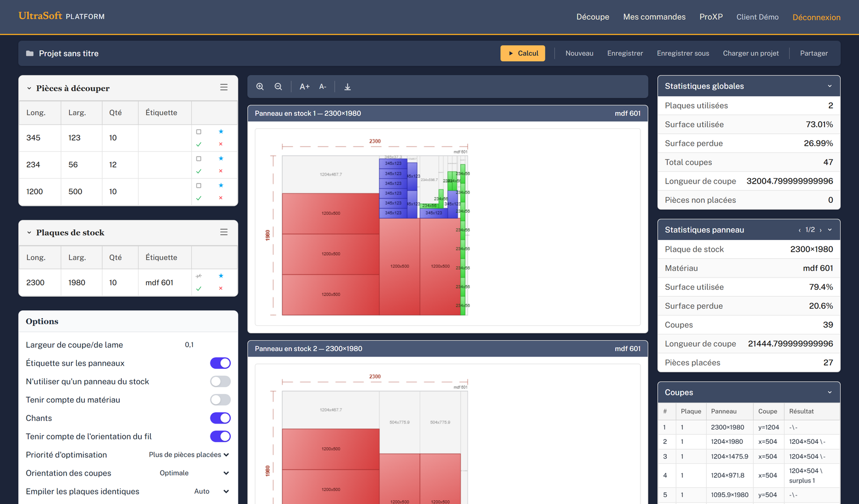Viewport: 859px width, 504px height.
Task: Collapse the Statistiques globales panel
Action: pos(829,86)
